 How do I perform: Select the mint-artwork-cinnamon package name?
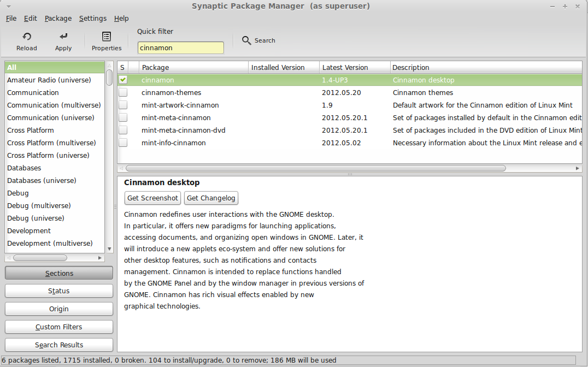180,105
